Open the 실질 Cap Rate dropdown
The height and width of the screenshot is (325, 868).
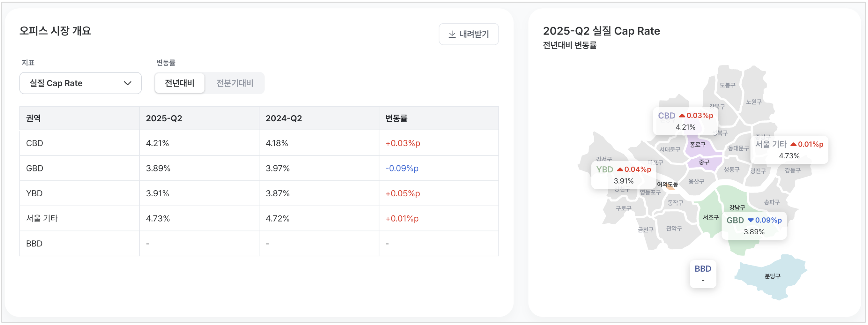[x=80, y=83]
